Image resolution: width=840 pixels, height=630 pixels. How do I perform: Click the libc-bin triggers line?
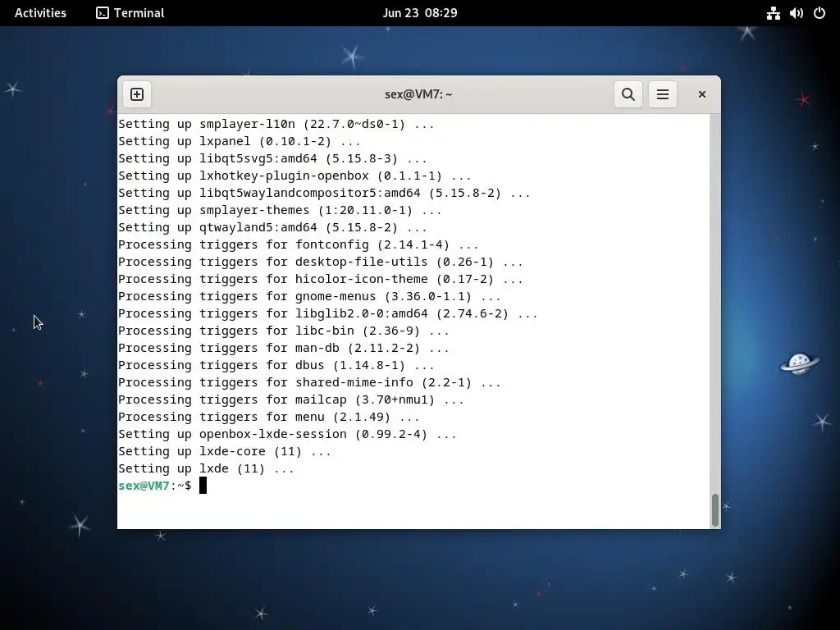point(283,331)
